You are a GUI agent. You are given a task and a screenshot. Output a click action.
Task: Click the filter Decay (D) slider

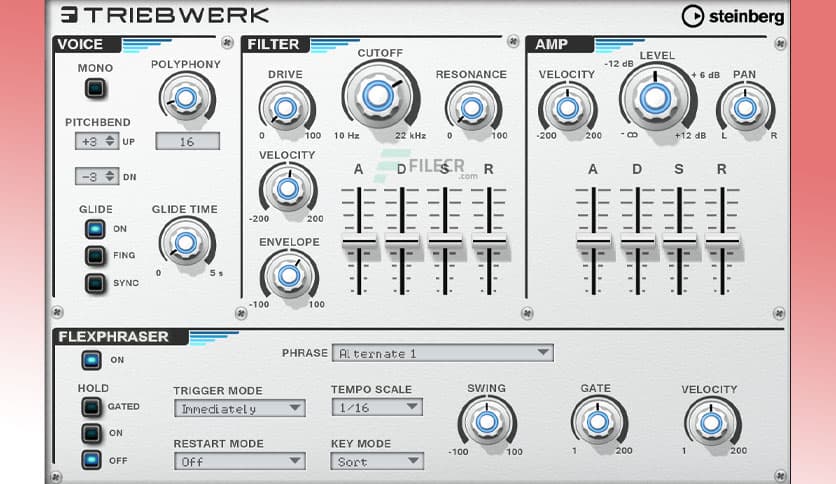402,241
